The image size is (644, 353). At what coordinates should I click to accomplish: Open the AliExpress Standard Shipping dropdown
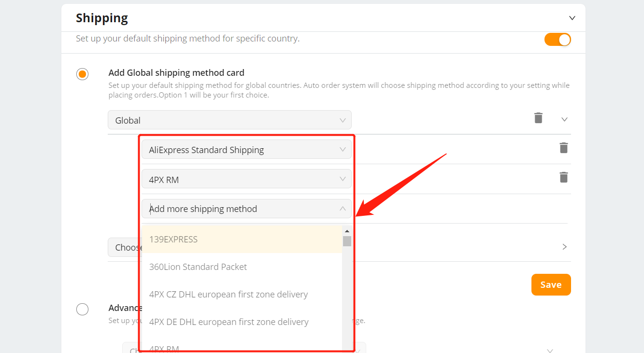pyautogui.click(x=246, y=150)
